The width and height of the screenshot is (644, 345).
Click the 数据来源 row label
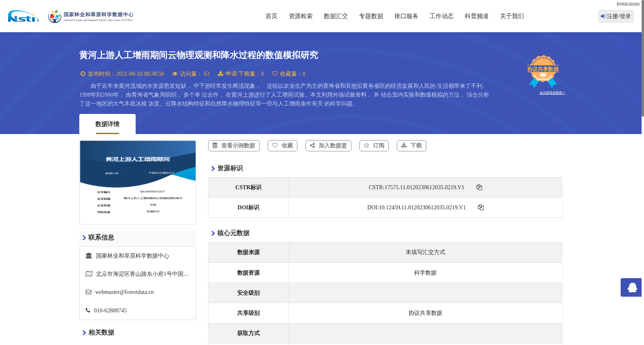pyautogui.click(x=248, y=252)
